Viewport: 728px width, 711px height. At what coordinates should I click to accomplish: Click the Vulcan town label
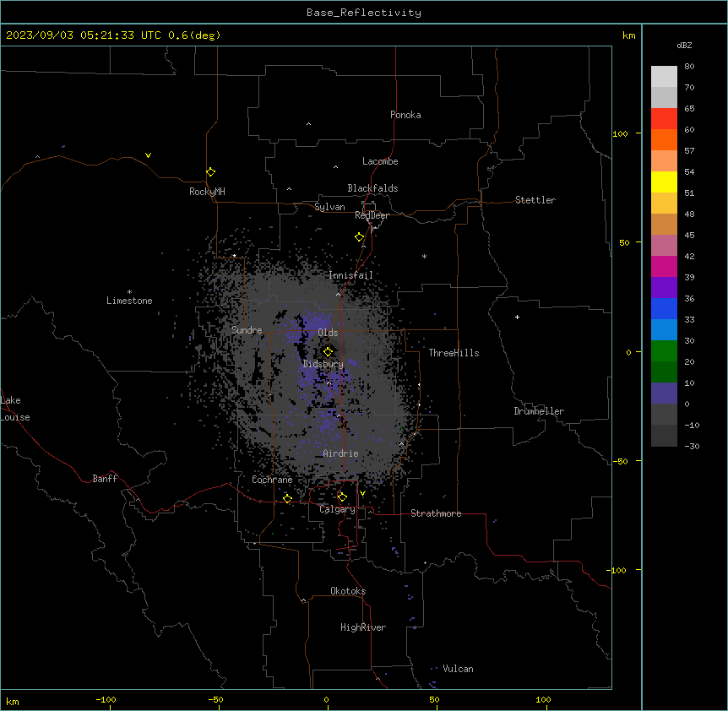[x=459, y=669]
